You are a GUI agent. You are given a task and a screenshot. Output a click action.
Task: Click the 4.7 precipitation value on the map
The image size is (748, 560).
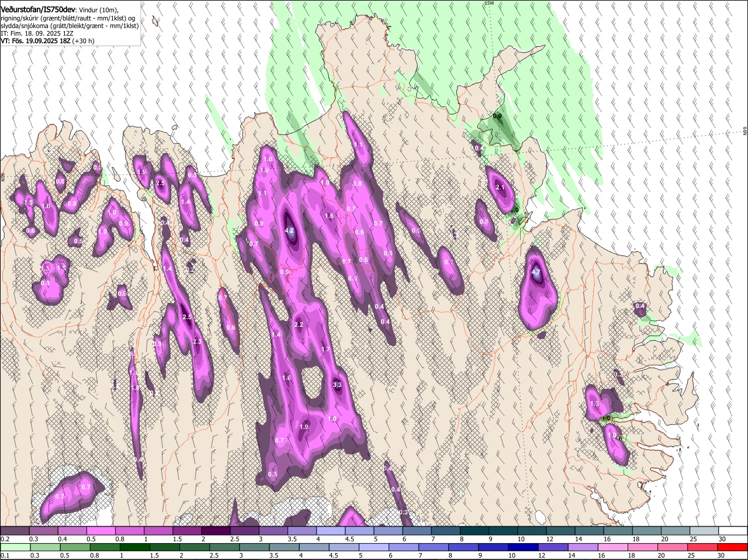[x=536, y=272]
